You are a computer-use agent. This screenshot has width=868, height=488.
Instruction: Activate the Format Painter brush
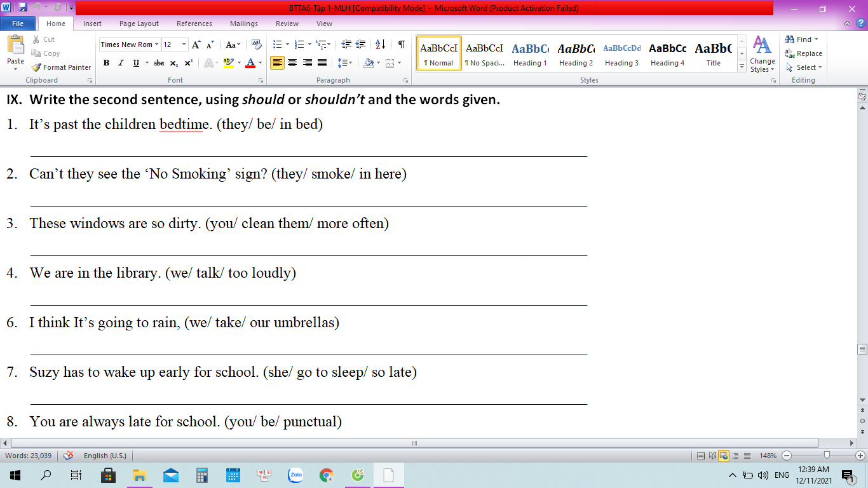coord(62,67)
